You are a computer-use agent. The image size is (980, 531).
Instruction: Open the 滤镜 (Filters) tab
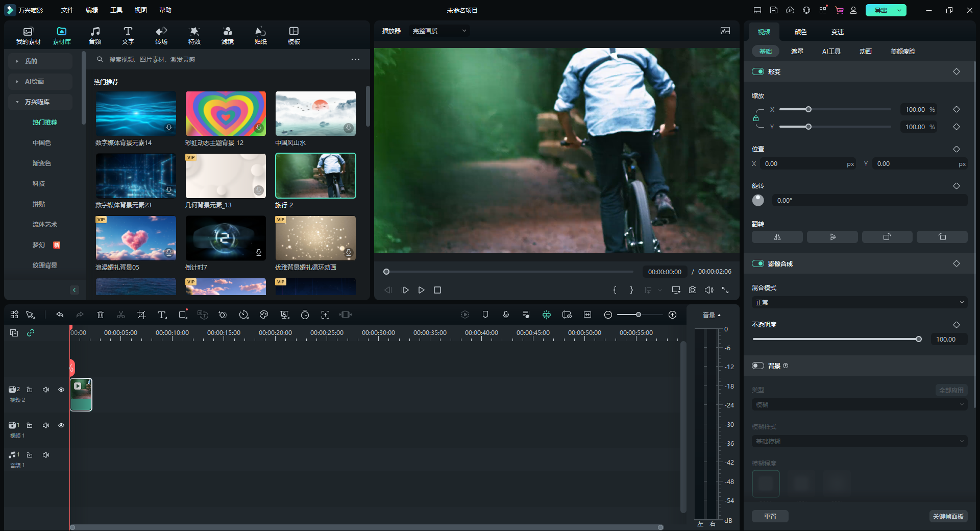[x=228, y=36]
